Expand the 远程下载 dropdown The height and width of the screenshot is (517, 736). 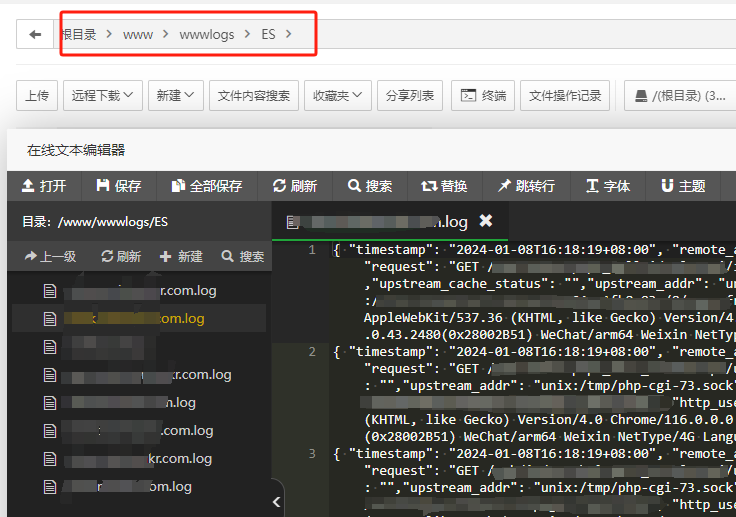point(103,96)
